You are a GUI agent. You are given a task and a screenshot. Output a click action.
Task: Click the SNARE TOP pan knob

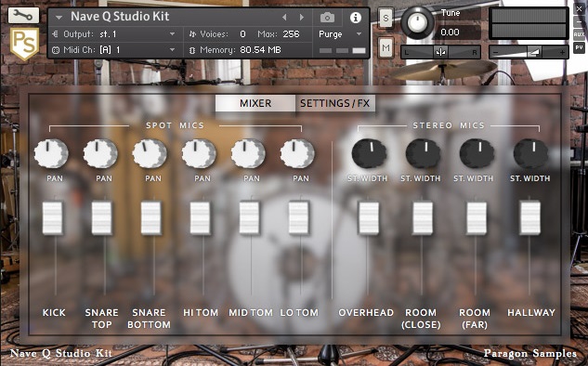[100, 153]
